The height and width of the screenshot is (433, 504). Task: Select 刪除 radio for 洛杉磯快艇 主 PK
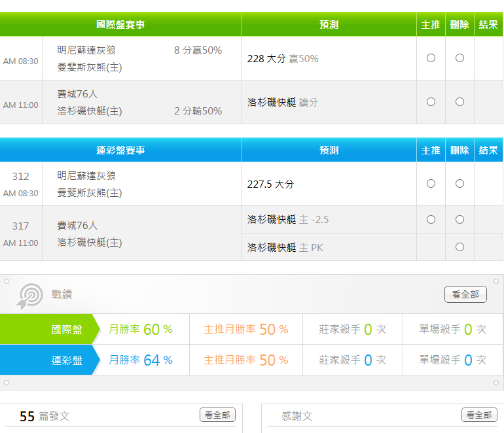tap(459, 247)
